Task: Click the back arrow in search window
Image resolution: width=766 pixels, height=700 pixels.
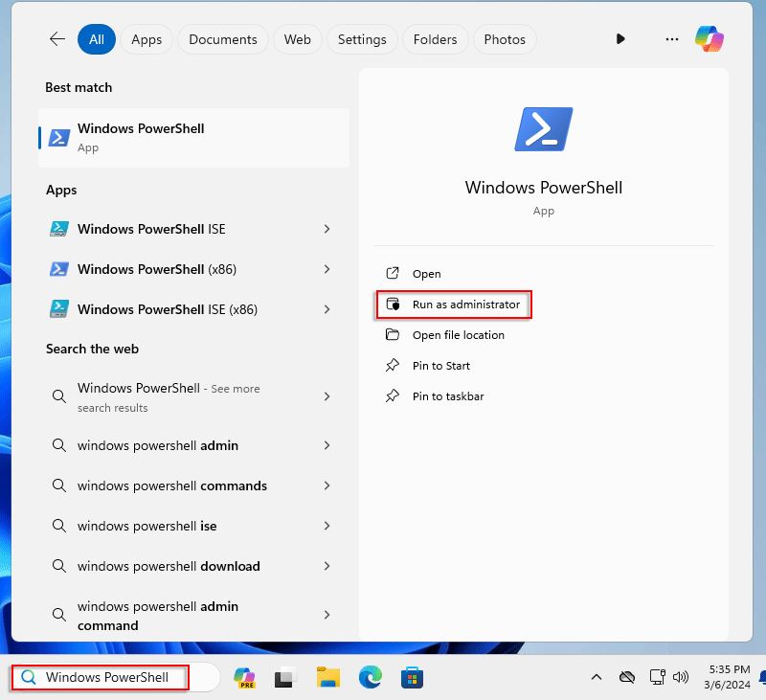Action: click(x=56, y=39)
